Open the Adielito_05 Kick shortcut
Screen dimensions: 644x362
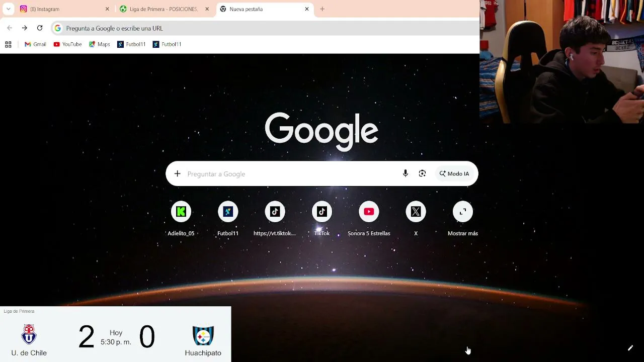coord(181,219)
